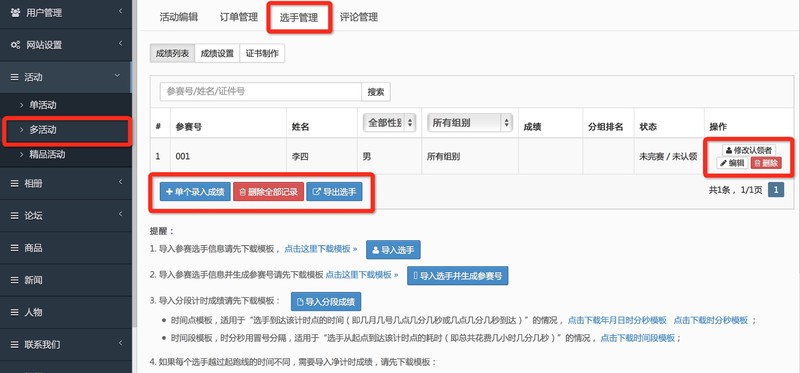Switch to the 活动编辑 tab
The image size is (800, 373).
(179, 17)
